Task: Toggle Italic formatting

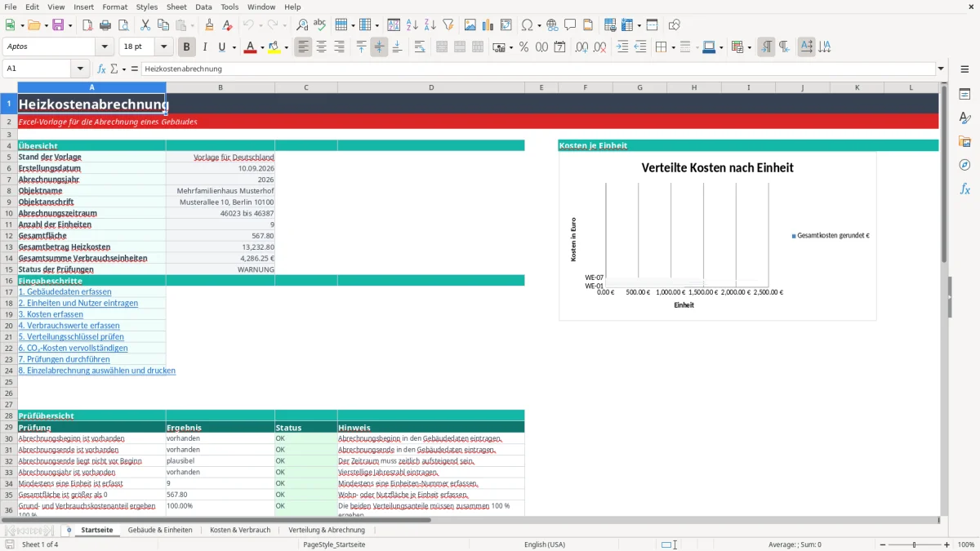Action: 204,47
